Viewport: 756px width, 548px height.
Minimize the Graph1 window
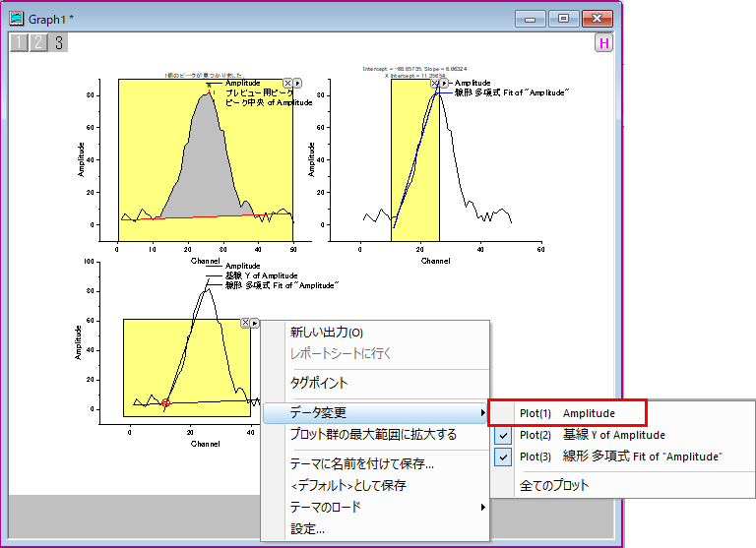[x=531, y=20]
